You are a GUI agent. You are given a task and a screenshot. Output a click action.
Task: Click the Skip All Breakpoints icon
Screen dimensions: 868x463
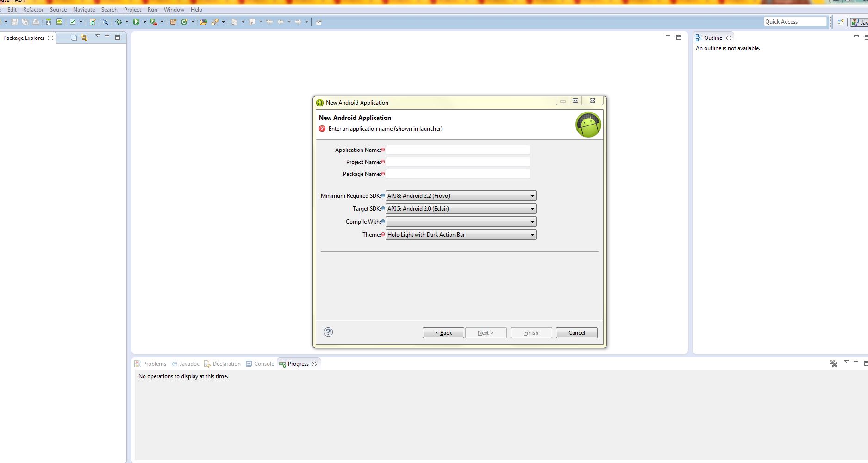pyautogui.click(x=105, y=22)
